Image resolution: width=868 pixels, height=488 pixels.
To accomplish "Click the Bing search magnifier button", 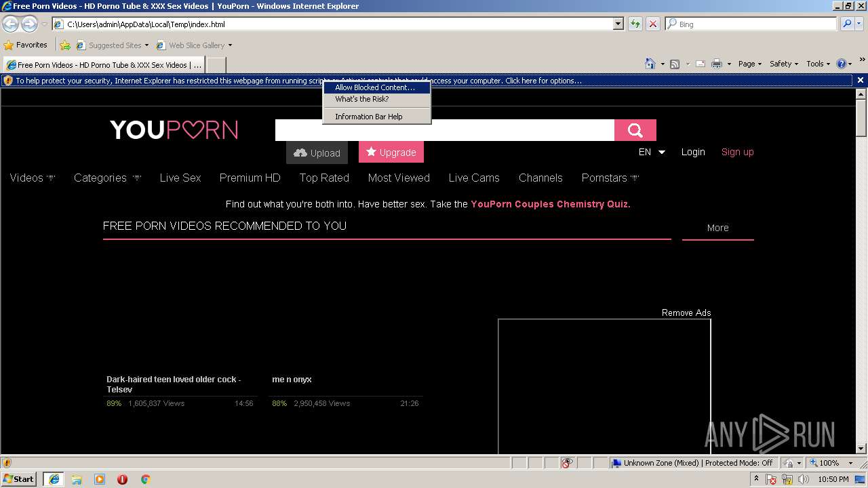I will (x=847, y=24).
